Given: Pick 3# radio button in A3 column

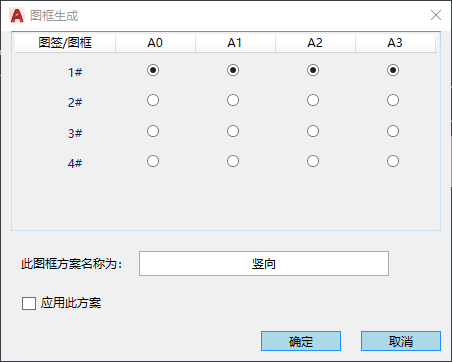Looking at the screenshot, I should (393, 131).
